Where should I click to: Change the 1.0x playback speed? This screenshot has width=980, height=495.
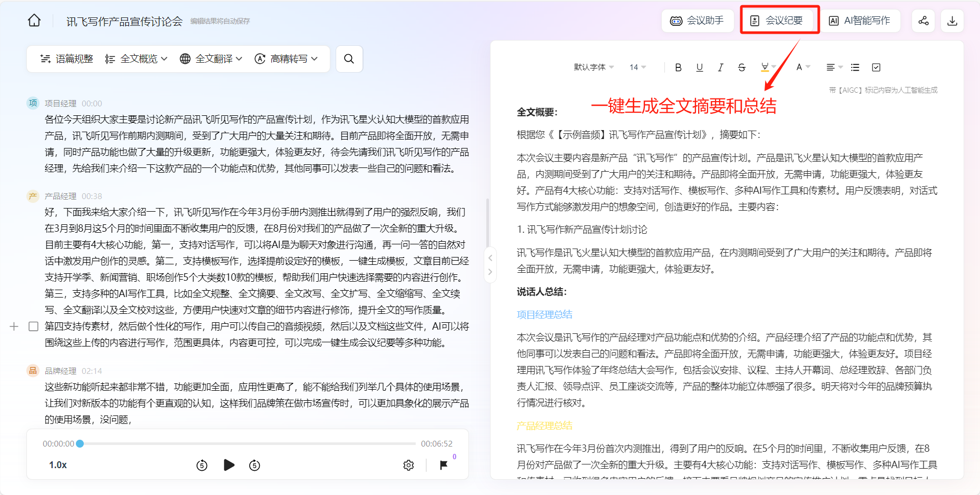pos(58,465)
